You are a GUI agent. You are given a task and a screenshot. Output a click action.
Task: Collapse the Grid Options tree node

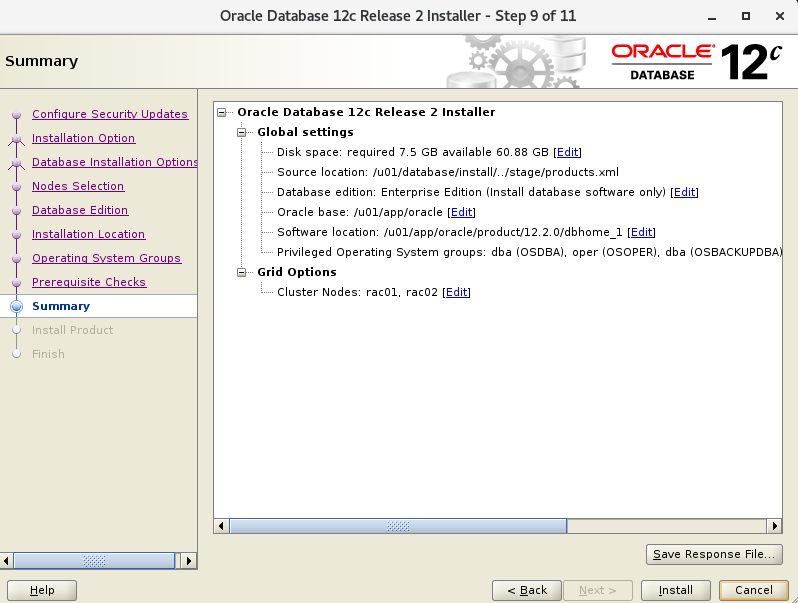coord(242,272)
